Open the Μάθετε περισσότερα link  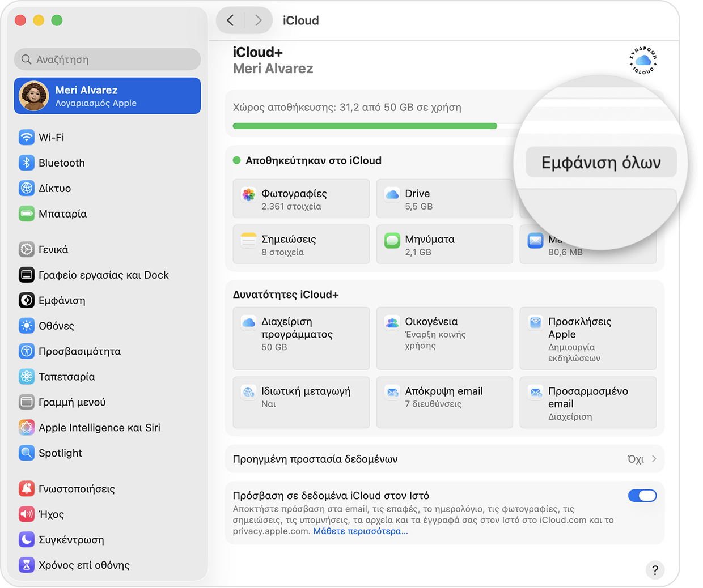coord(358,531)
